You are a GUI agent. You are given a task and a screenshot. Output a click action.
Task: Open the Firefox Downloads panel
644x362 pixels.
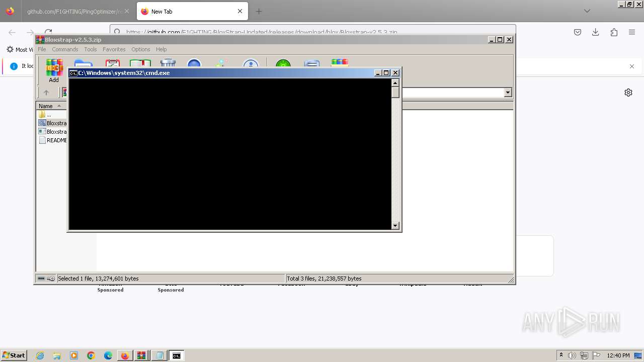click(596, 32)
